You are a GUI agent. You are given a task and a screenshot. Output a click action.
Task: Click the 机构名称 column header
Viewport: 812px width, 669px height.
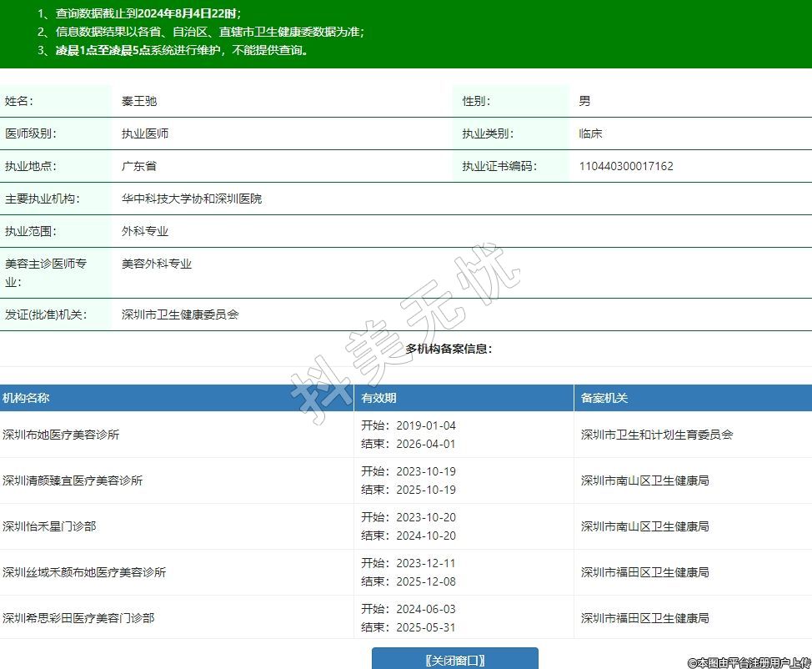pos(26,398)
